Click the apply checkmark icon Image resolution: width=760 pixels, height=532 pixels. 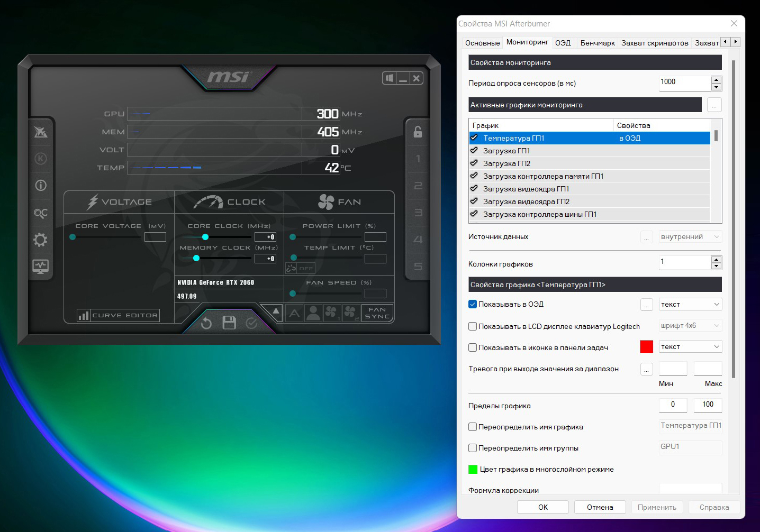251,323
